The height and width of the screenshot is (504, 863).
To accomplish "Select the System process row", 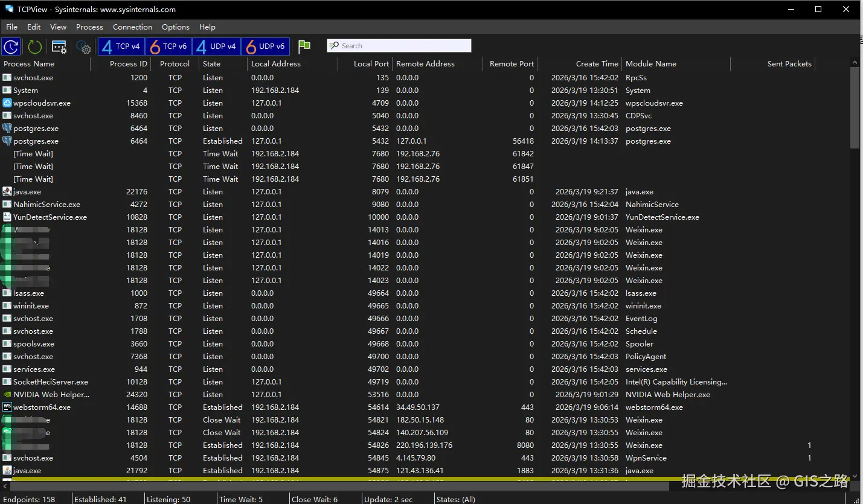I will tap(425, 91).
